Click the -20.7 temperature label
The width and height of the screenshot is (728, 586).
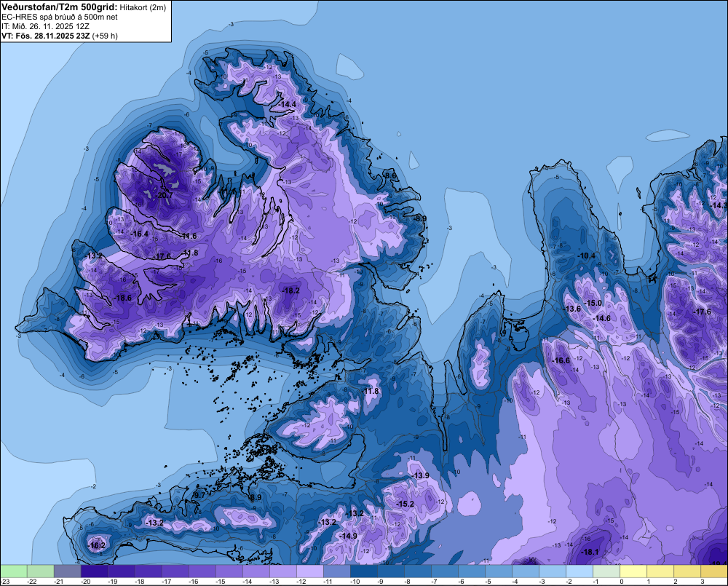(164, 196)
